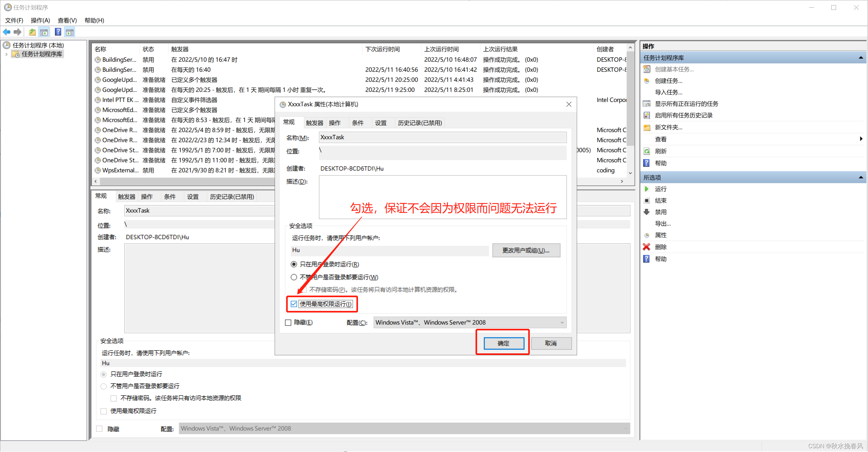Click the Help icon under 所选项 section
868x452 pixels.
coord(647,259)
